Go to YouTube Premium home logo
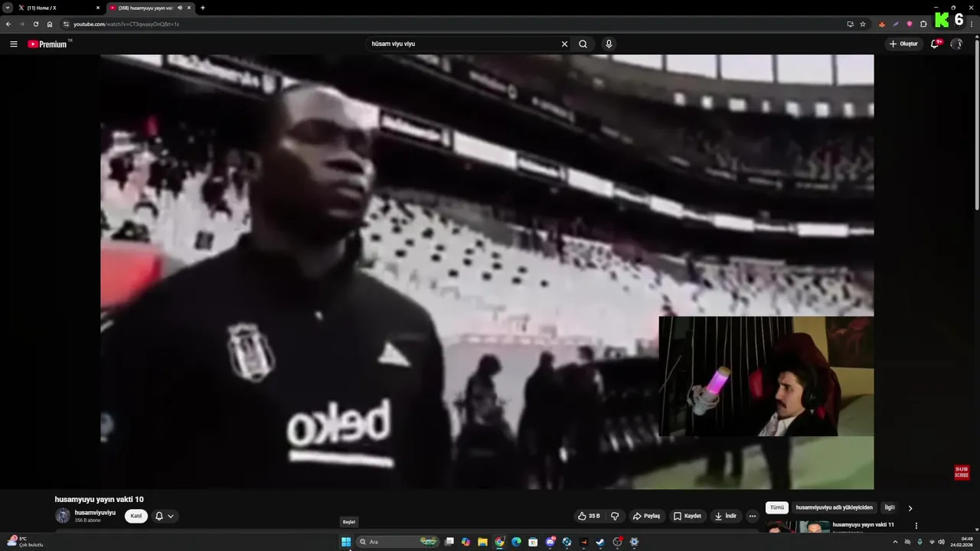980x551 pixels. 47,44
